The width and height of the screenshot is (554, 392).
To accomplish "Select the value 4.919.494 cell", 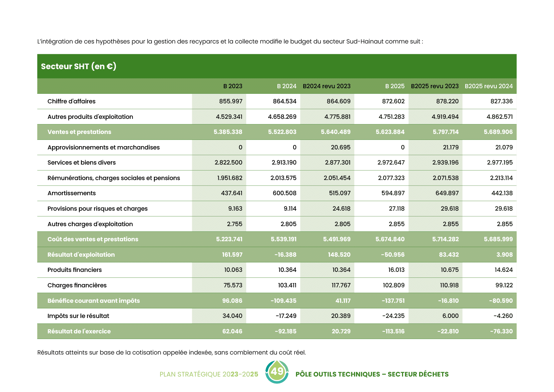I will tap(445, 117).
